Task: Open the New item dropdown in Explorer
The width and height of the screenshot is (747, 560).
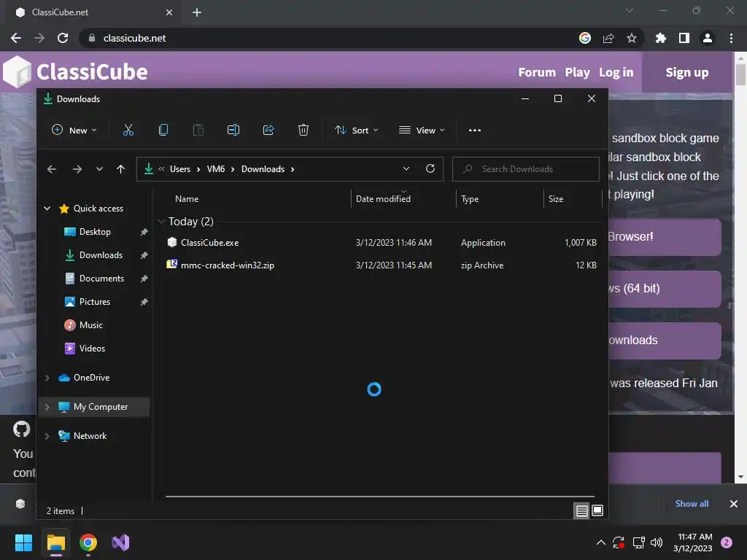Action: (x=74, y=130)
